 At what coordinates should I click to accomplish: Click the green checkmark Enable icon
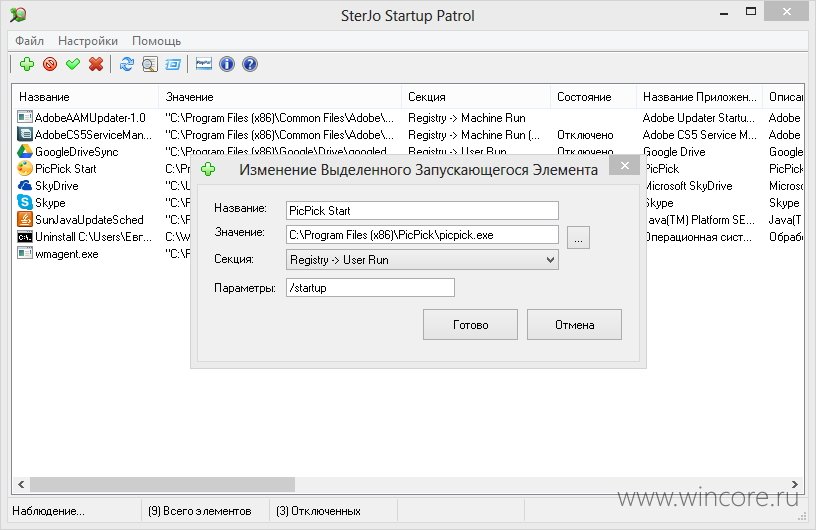[x=73, y=64]
